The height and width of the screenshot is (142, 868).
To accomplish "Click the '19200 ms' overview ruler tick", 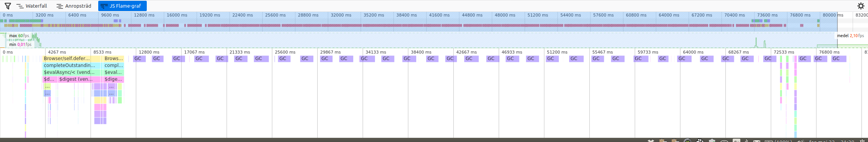I will (x=210, y=15).
